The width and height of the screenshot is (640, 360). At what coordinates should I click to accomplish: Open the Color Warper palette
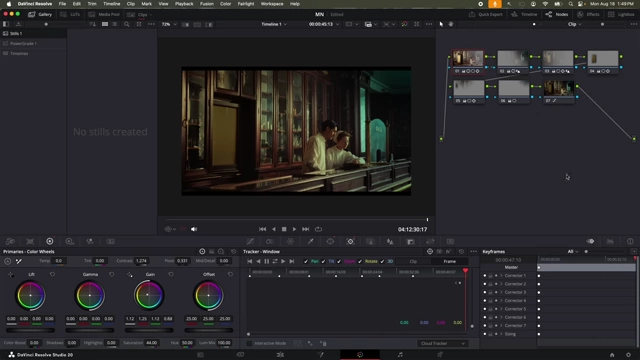click(290, 241)
